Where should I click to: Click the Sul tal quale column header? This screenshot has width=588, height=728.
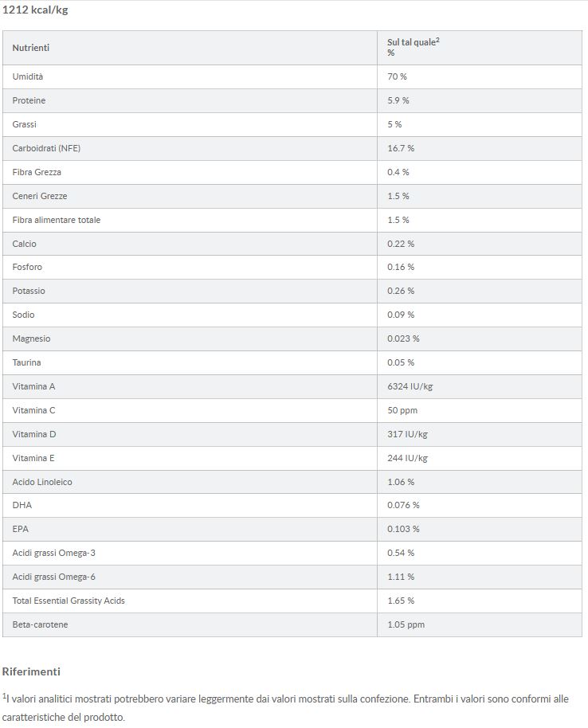414,47
